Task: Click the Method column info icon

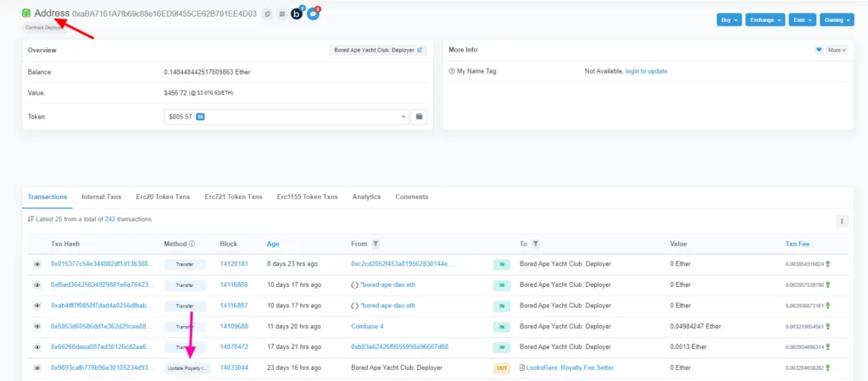Action: pyautogui.click(x=192, y=244)
